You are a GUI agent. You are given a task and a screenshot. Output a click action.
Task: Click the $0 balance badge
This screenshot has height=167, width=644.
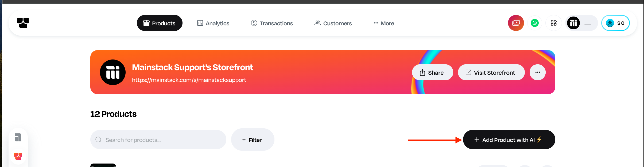pyautogui.click(x=615, y=23)
